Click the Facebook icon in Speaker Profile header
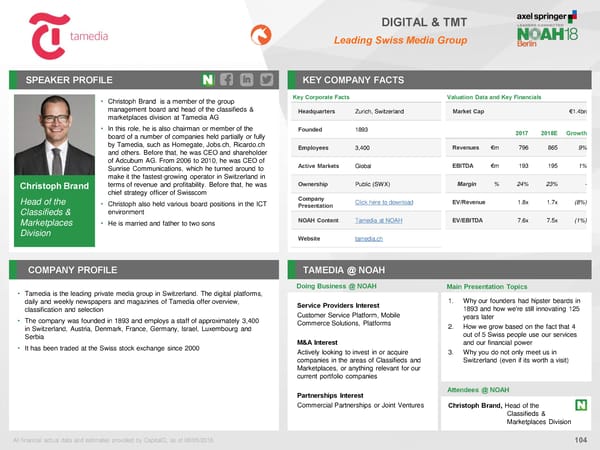Image resolution: width=600 pixels, height=450 pixels. (x=227, y=79)
